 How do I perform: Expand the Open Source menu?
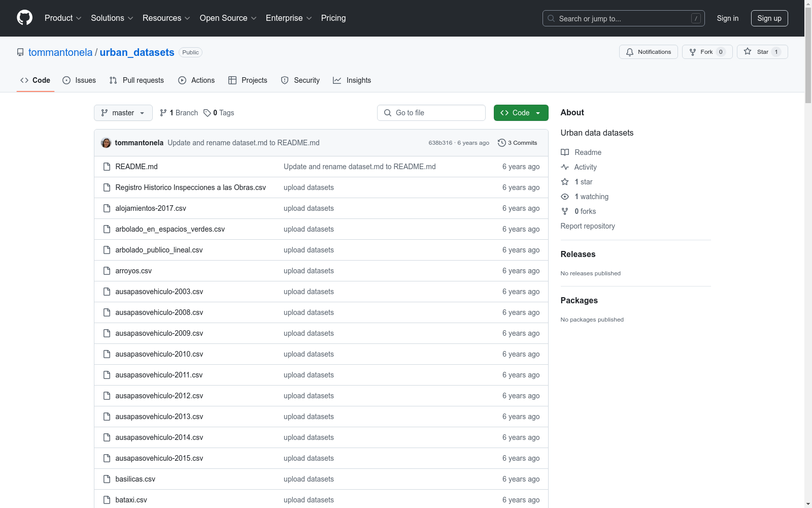228,18
